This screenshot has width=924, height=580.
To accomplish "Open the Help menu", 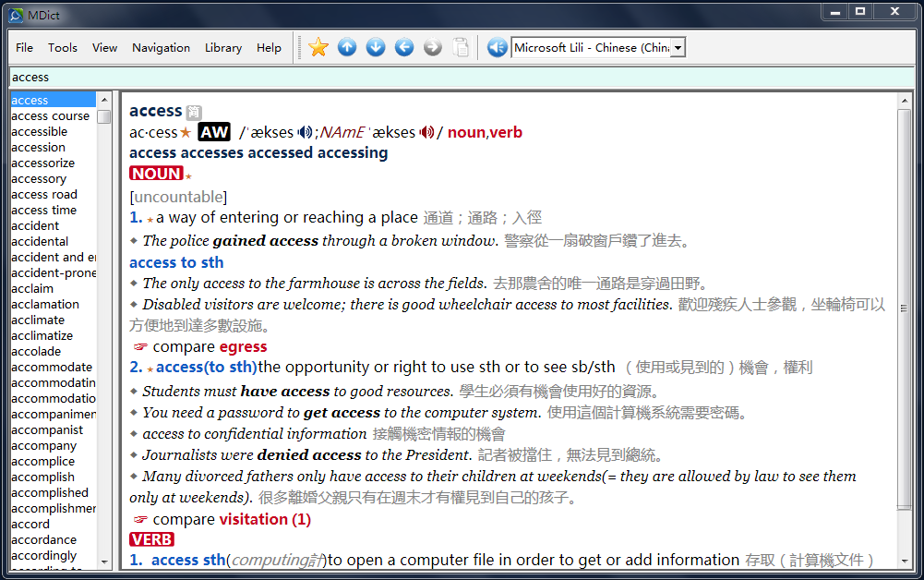I will 269,48.
